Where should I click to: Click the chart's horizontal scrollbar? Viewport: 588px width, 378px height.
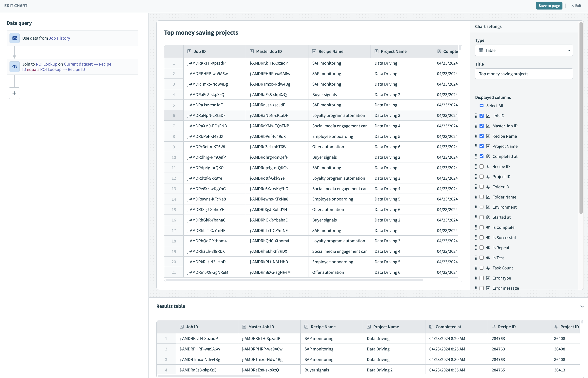pos(294,280)
